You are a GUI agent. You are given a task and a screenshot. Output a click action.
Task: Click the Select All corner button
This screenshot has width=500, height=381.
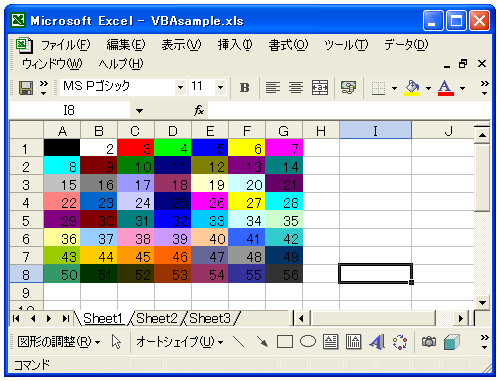(27, 130)
